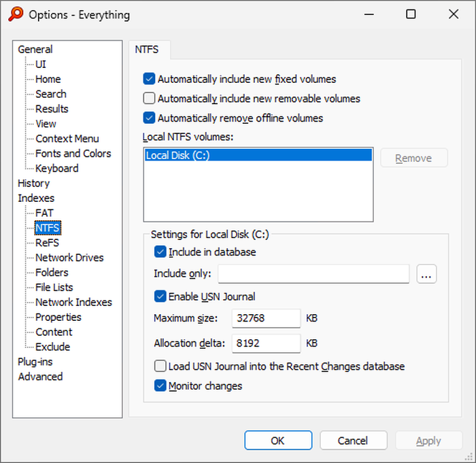Open the Home options page
The height and width of the screenshot is (463, 476).
click(48, 79)
